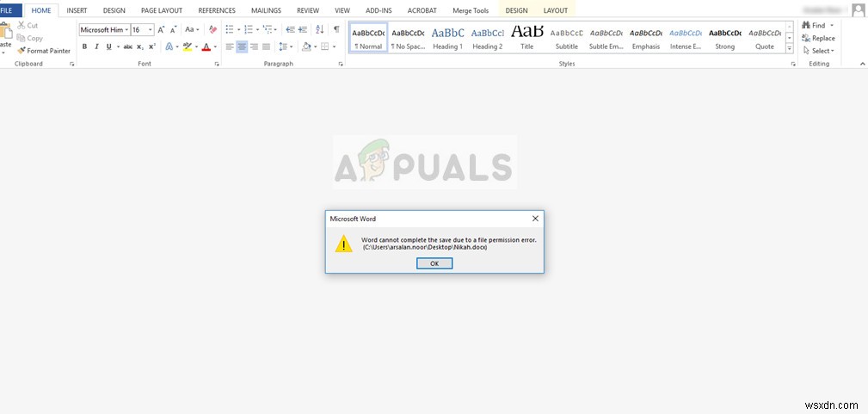This screenshot has width=868, height=414.
Task: Switch to the PAGE LAYOUT tab
Action: [162, 10]
